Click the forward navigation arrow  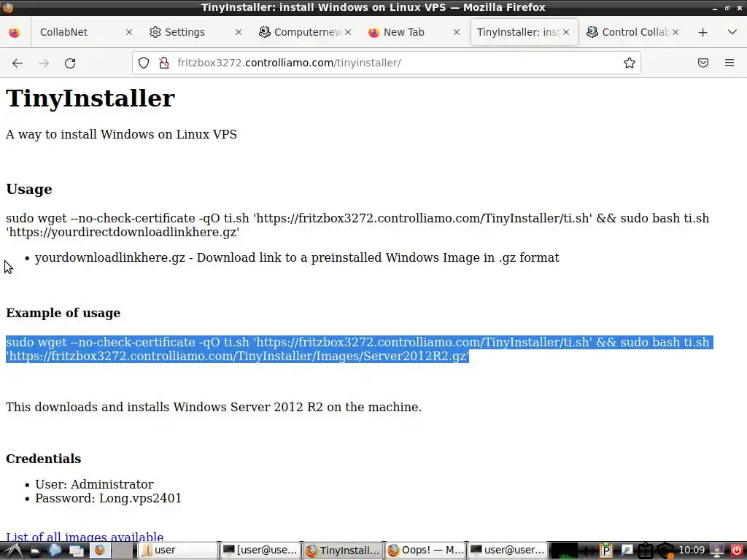(x=44, y=63)
